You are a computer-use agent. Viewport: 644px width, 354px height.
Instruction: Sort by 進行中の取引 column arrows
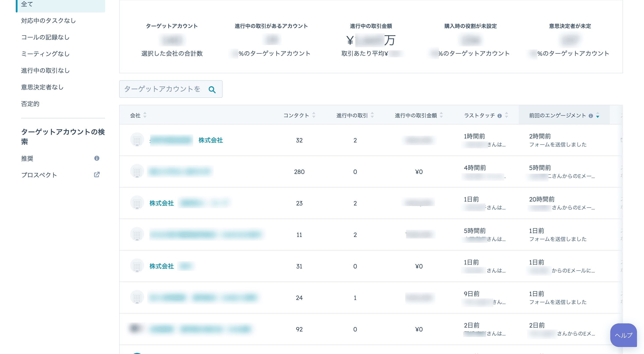(372, 115)
